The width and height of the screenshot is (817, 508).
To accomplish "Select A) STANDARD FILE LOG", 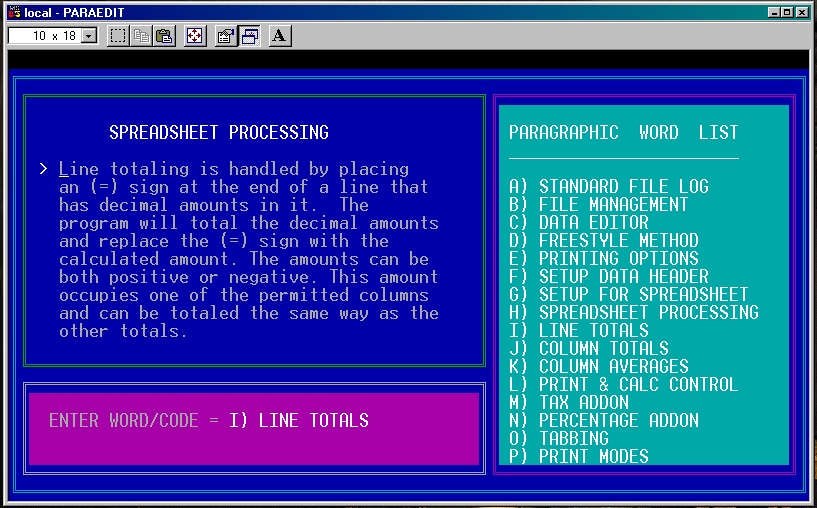I will pos(609,186).
